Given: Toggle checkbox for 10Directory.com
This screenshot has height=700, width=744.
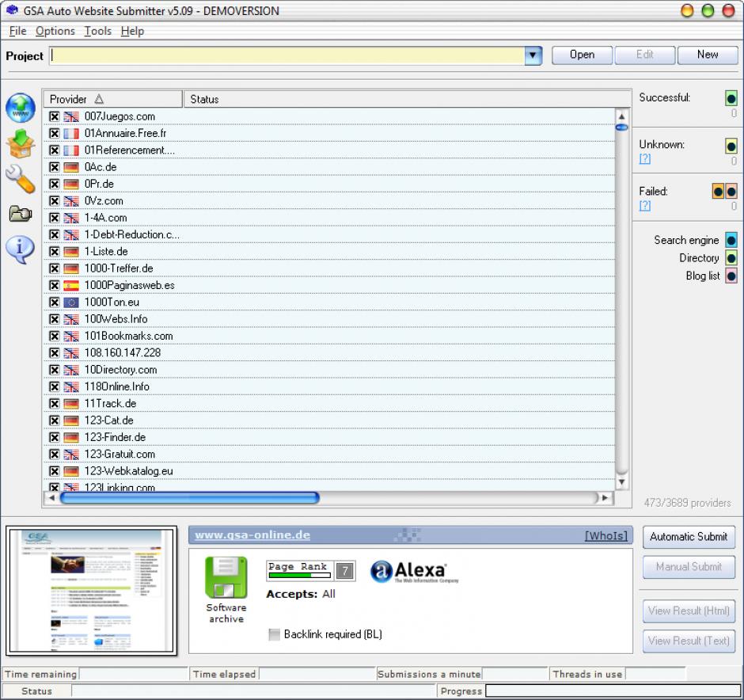Looking at the screenshot, I should (55, 370).
